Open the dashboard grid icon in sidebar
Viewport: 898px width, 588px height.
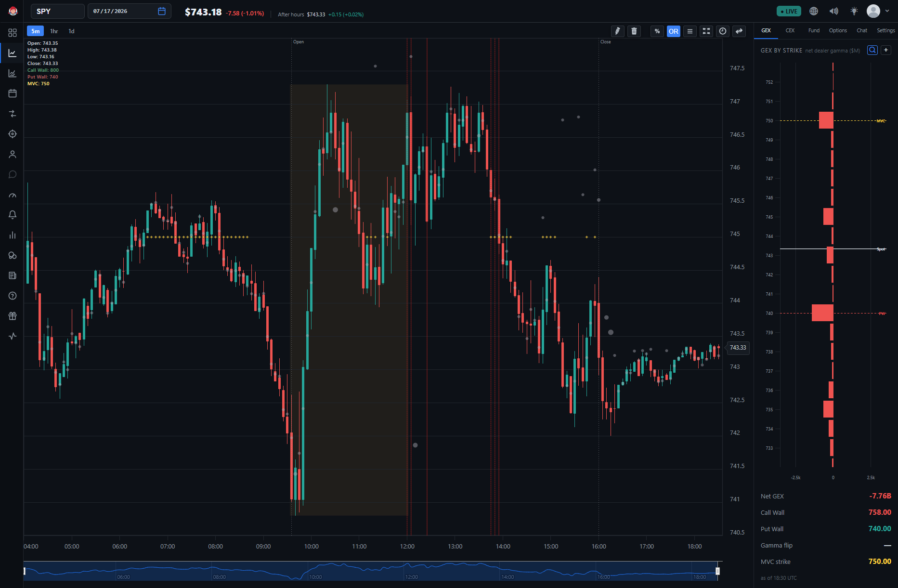pos(13,33)
